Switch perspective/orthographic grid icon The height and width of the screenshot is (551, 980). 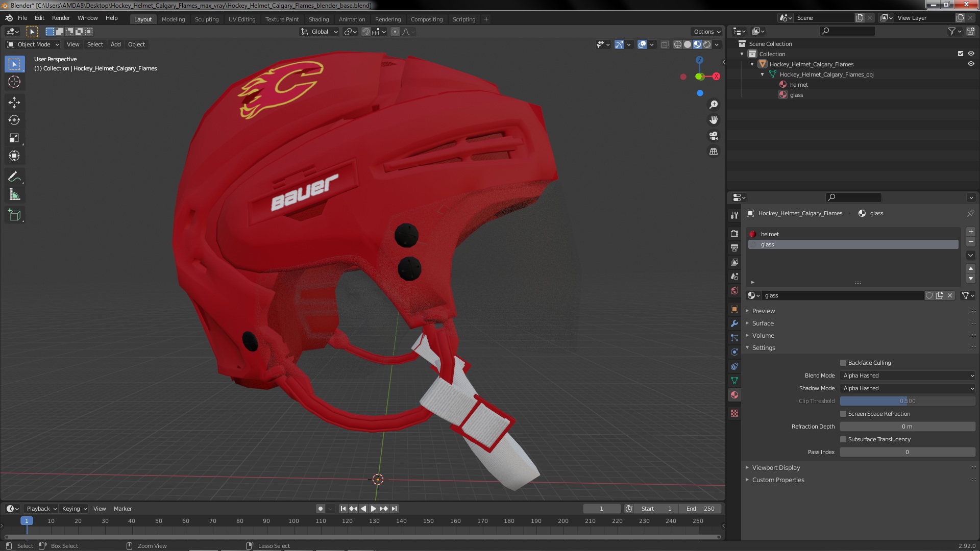714,152
